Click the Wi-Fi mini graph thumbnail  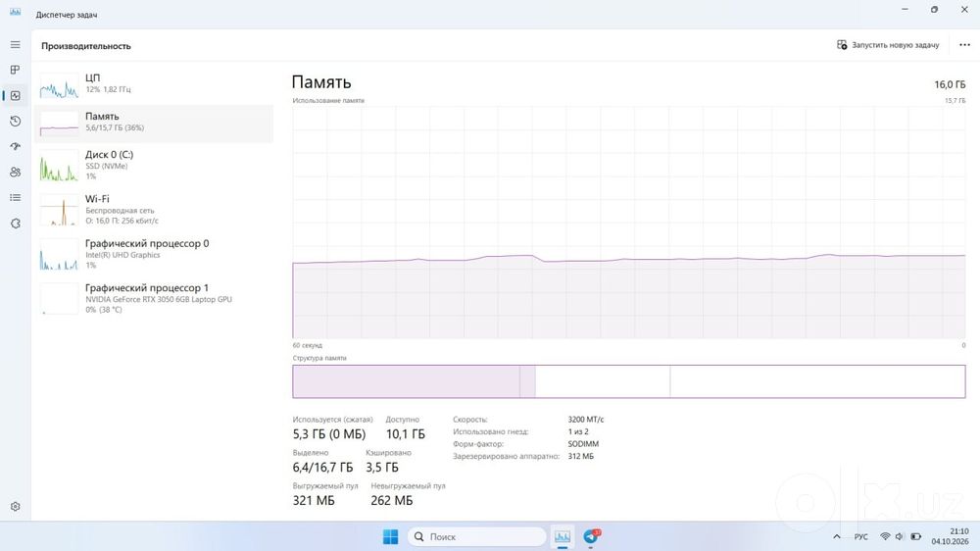point(59,210)
